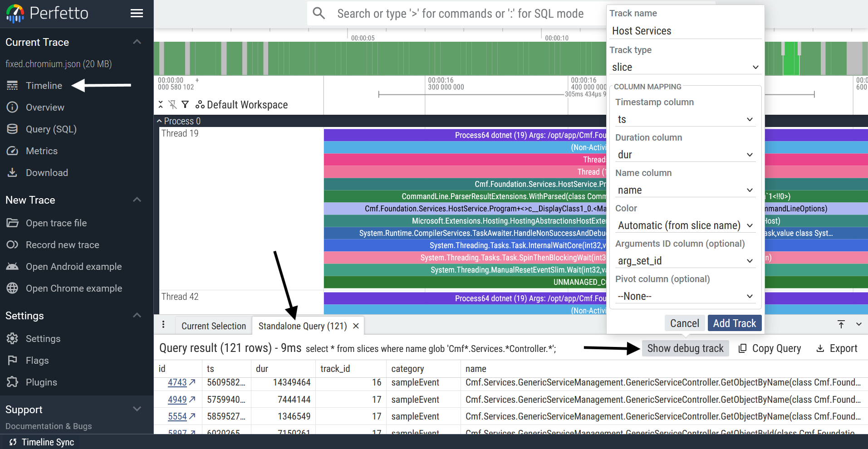Switch to the Current Selection tab
Image resolution: width=868 pixels, height=449 pixels.
tap(213, 326)
